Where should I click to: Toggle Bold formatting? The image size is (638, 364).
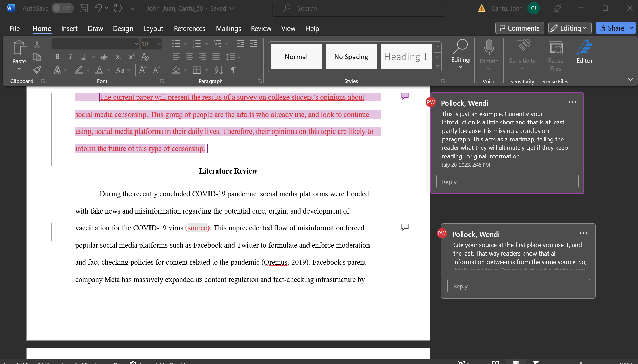coord(57,57)
